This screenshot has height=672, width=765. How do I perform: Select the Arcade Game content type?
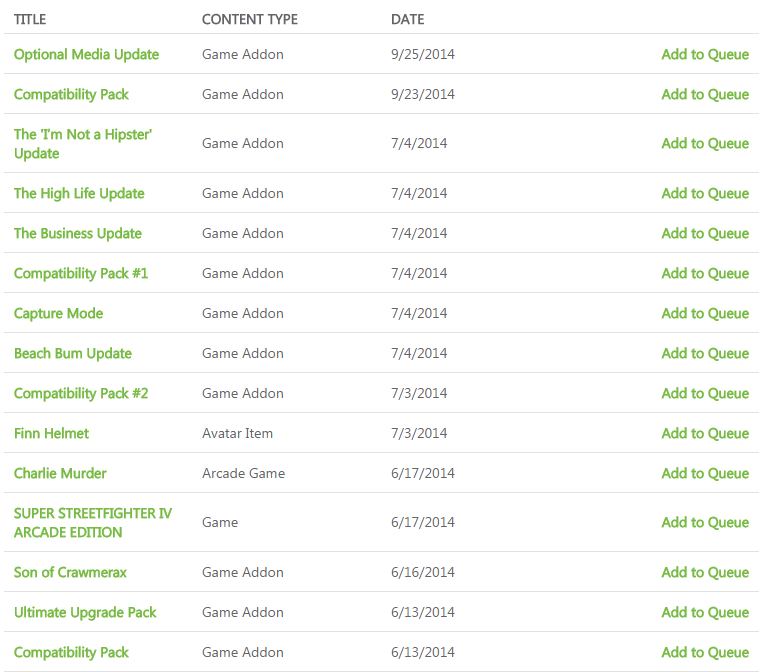(x=243, y=473)
